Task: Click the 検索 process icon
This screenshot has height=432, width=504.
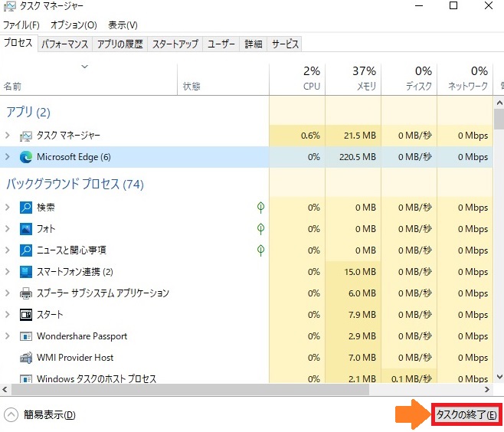Action: point(26,208)
